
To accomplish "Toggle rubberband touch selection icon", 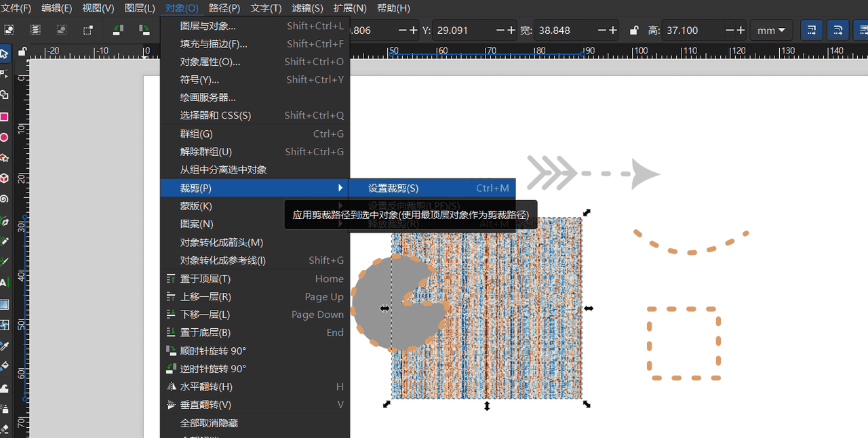I will click(88, 30).
